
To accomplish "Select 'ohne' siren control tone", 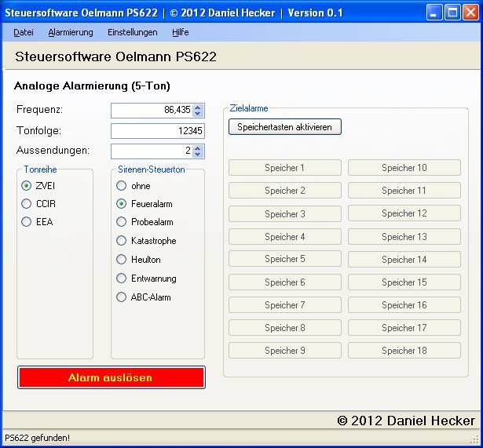I will [122, 186].
